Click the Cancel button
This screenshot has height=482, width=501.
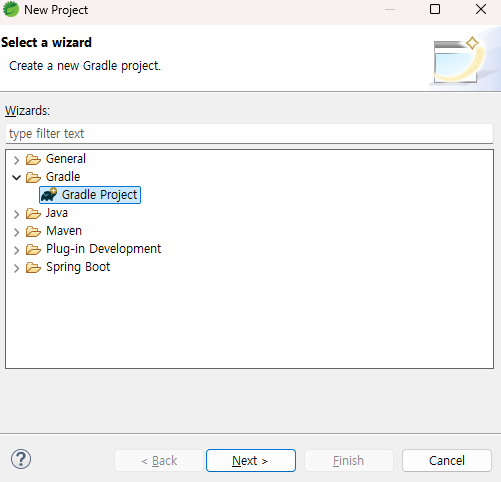pyautogui.click(x=447, y=460)
